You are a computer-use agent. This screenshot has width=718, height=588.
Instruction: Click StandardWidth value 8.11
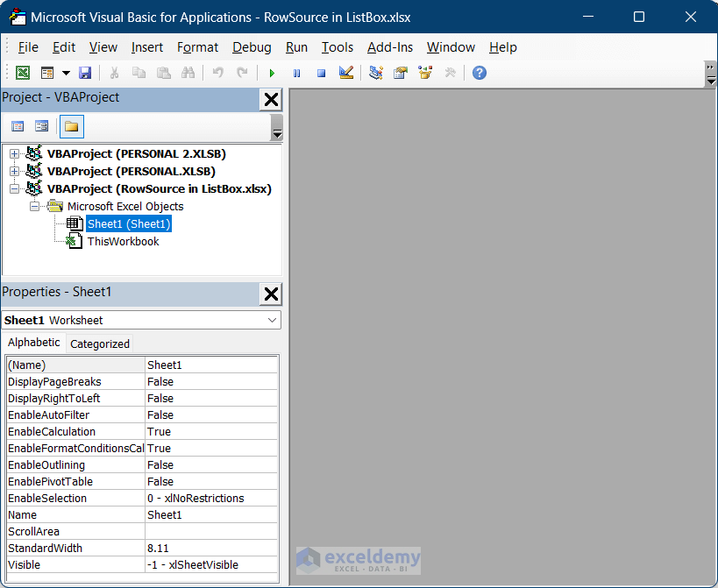click(x=211, y=549)
